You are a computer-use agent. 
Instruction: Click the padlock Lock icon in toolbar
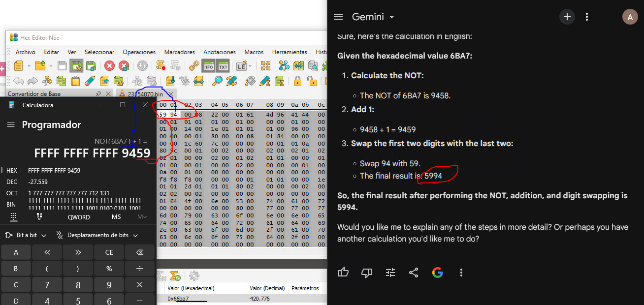coord(297,81)
